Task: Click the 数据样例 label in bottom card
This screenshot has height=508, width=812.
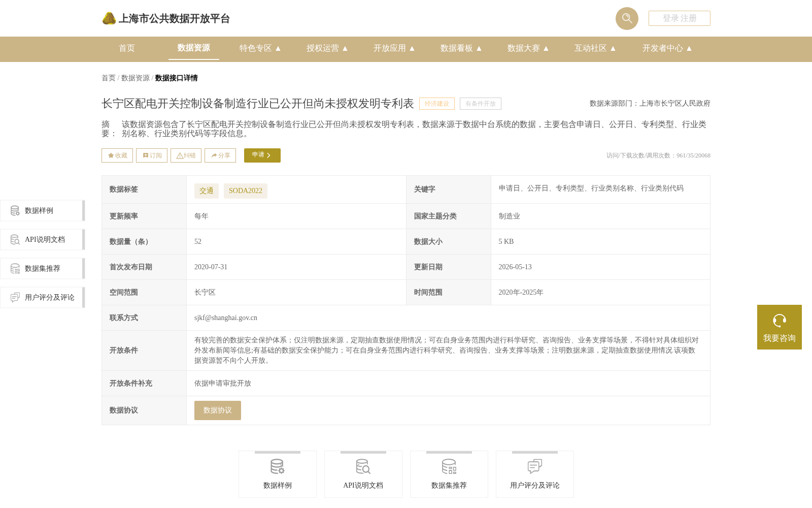Action: coord(278,486)
